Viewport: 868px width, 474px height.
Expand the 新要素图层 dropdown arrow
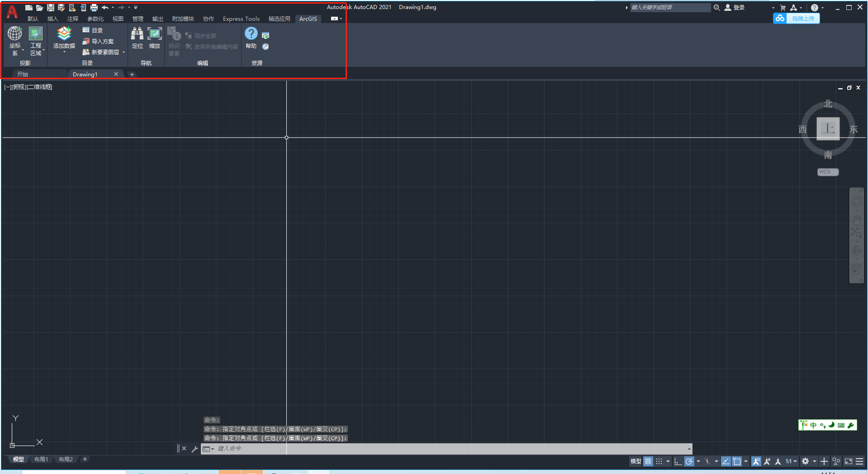(x=123, y=52)
